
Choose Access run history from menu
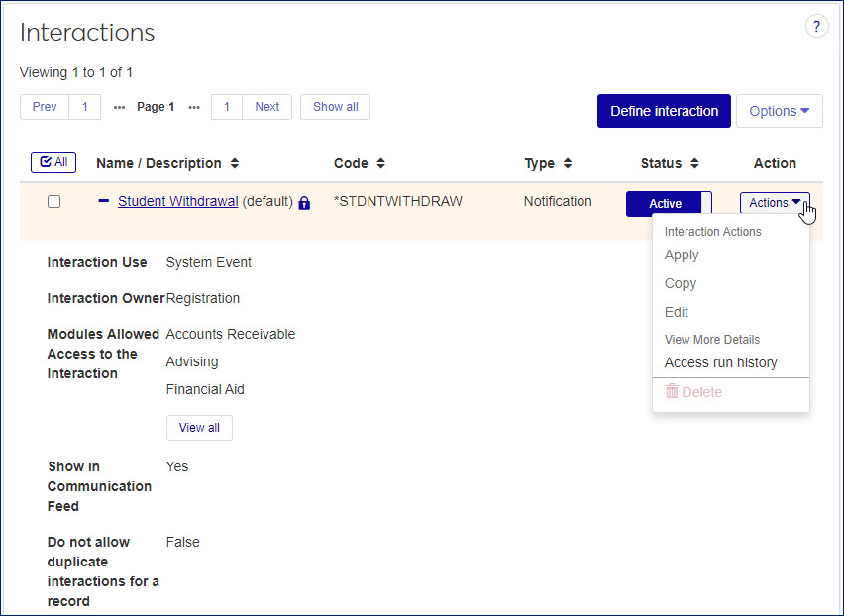click(720, 362)
